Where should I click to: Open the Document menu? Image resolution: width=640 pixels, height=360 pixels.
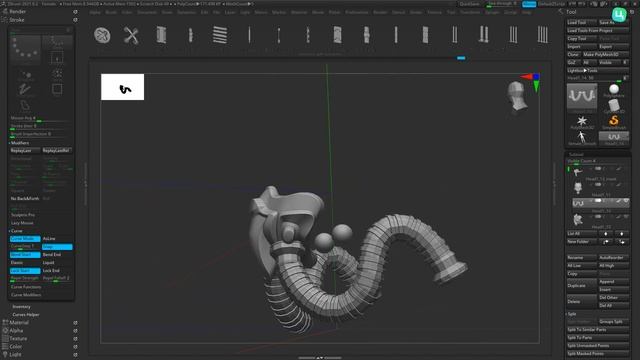(x=147, y=12)
